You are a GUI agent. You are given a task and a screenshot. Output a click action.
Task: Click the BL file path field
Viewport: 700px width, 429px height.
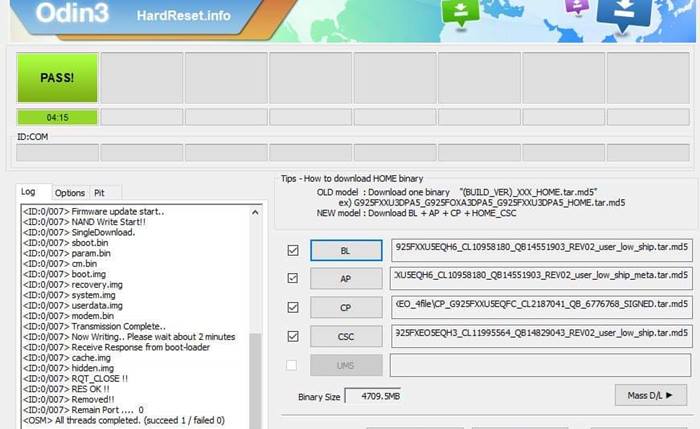click(542, 250)
